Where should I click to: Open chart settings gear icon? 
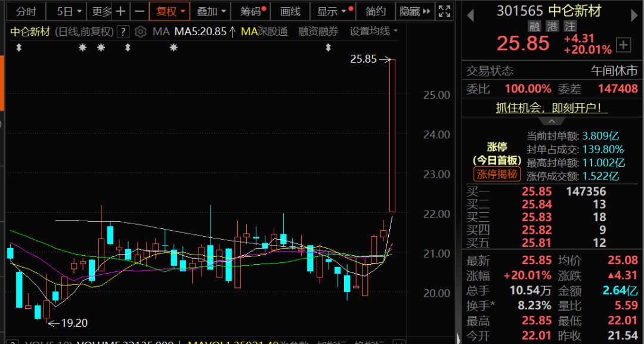(x=141, y=32)
